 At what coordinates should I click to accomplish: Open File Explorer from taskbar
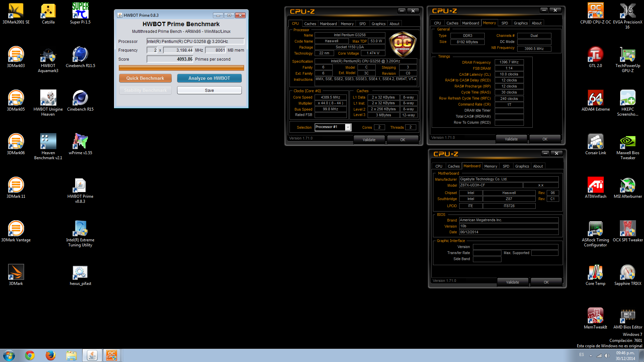tap(71, 355)
